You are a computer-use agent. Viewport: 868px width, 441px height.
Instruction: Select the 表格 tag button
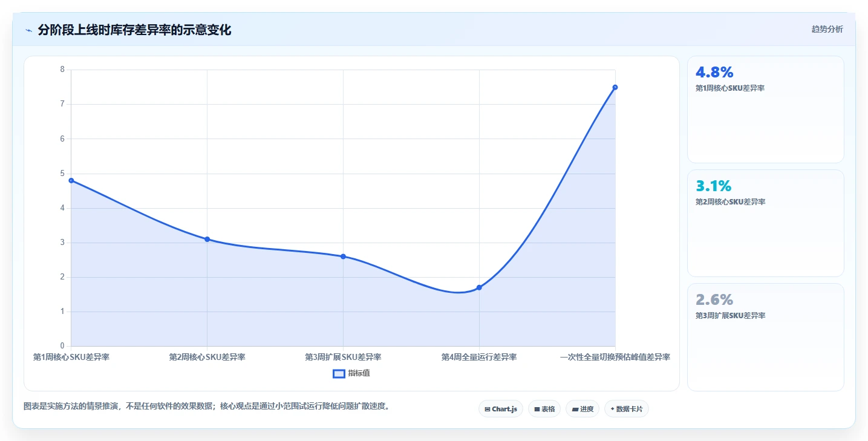[x=544, y=409]
